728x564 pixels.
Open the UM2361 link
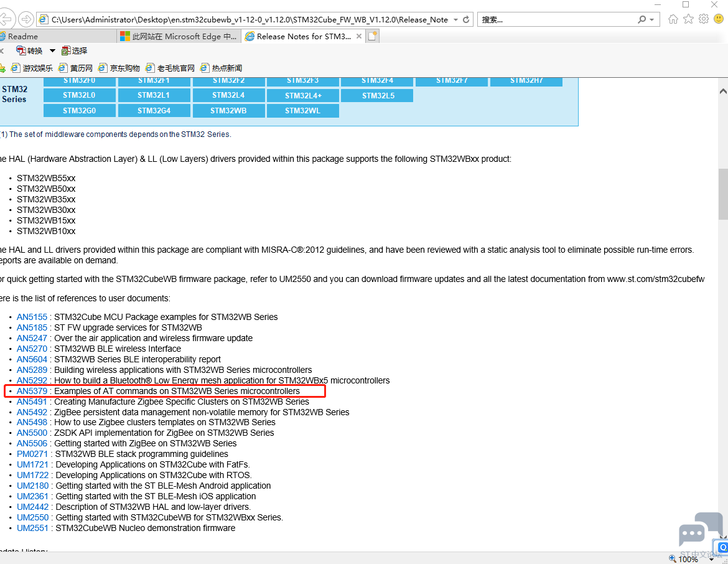point(32,496)
